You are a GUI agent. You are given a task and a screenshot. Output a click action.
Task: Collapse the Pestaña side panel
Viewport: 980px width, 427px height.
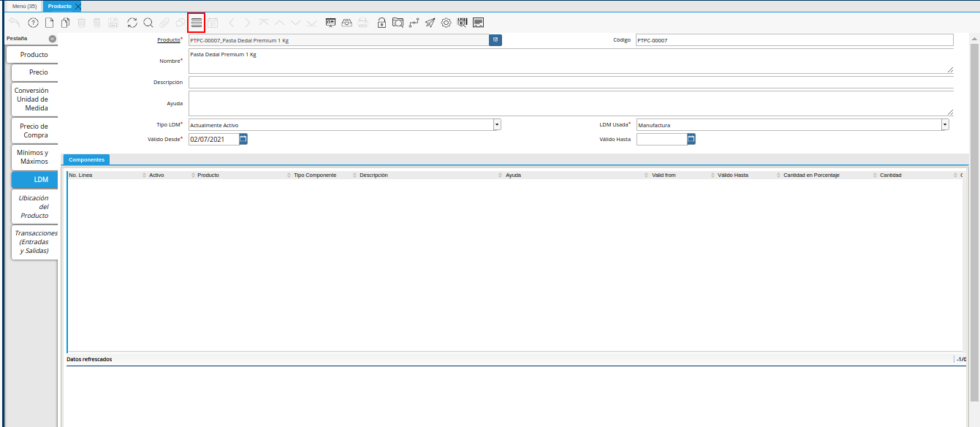click(x=53, y=38)
